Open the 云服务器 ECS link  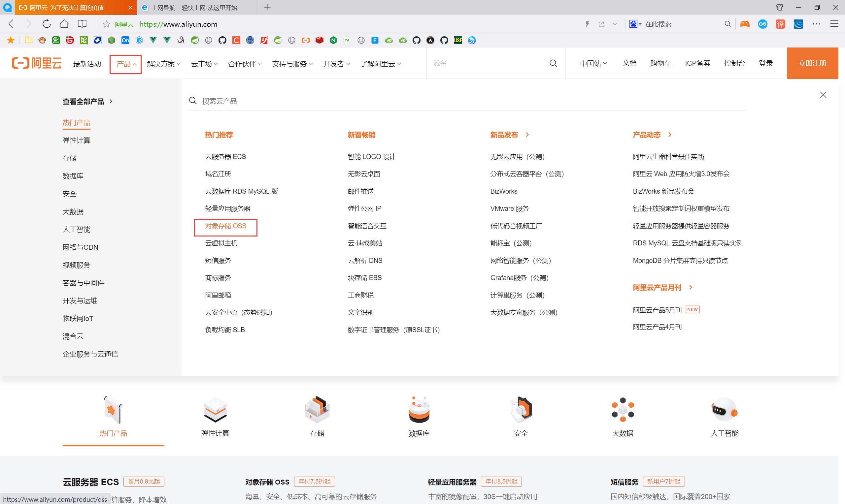click(225, 157)
